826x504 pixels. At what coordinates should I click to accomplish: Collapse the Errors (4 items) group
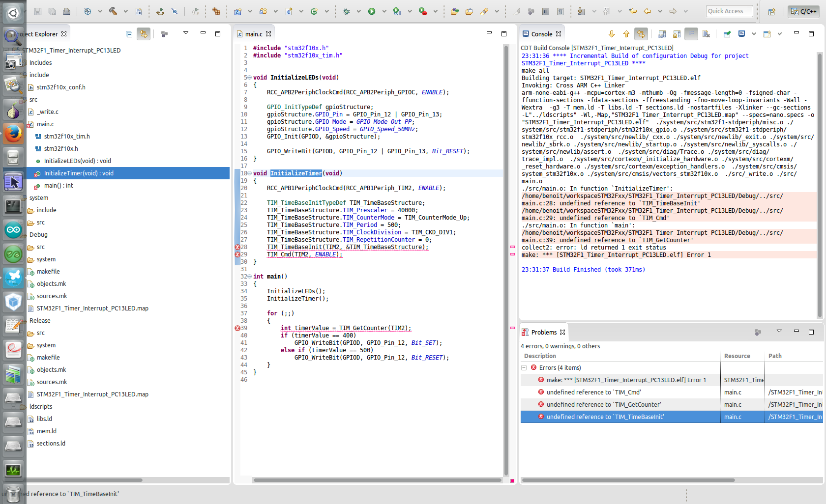[524, 367]
